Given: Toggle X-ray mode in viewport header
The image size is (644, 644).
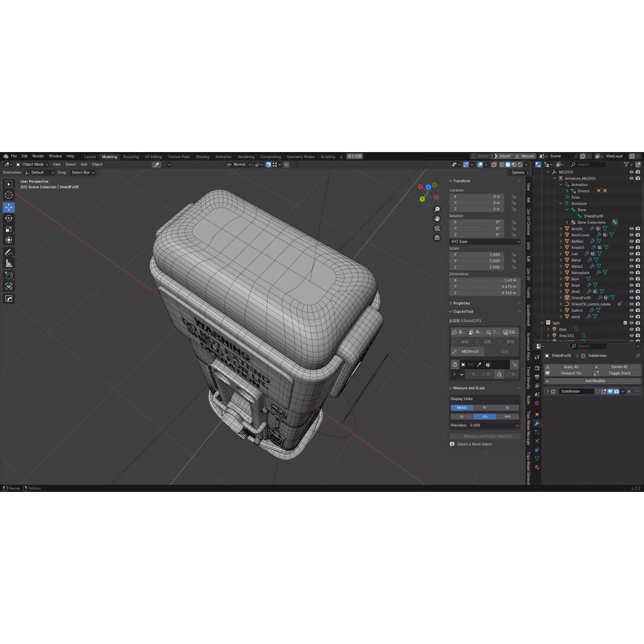Looking at the screenshot, I should (x=494, y=165).
